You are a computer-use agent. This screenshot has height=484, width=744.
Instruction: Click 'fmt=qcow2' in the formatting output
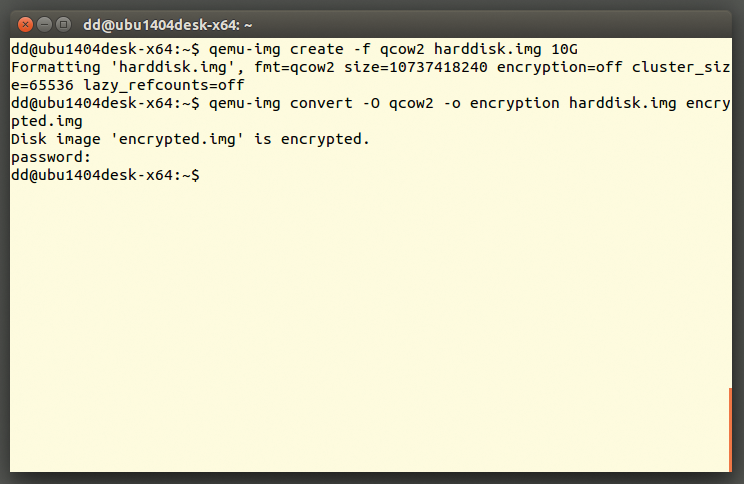pos(294,67)
